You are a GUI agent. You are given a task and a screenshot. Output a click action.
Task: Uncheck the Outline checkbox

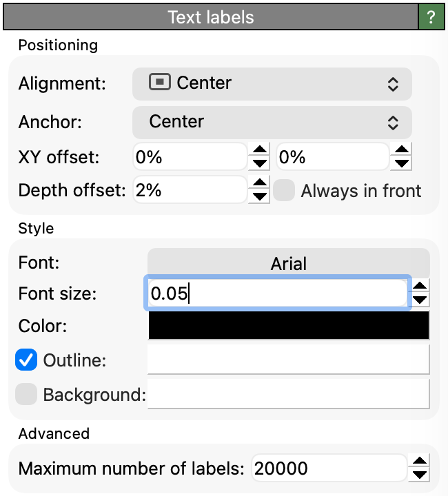[26, 360]
